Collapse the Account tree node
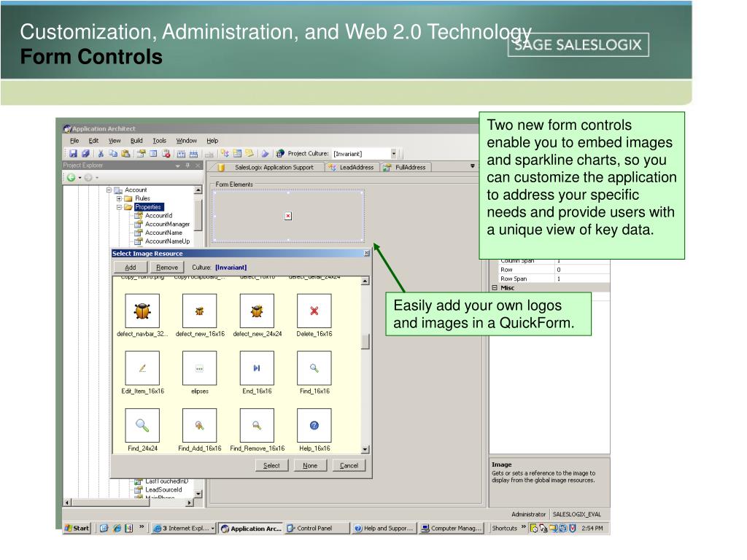 point(109,190)
